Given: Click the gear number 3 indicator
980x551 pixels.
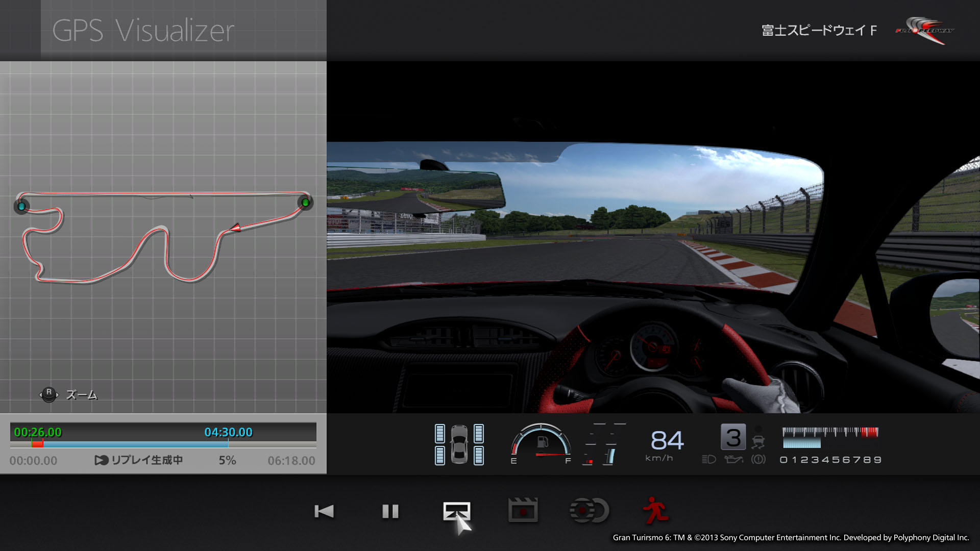Looking at the screenshot, I should click(733, 437).
